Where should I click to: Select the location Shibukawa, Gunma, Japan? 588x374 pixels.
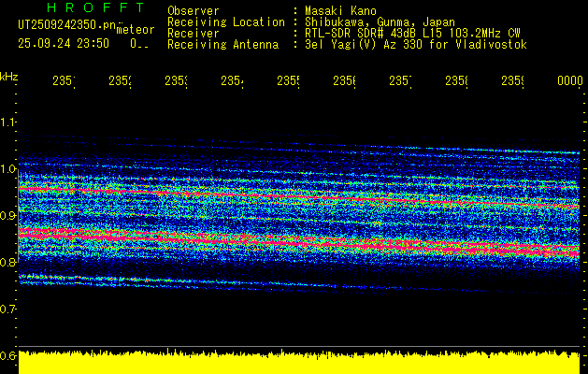(380, 22)
